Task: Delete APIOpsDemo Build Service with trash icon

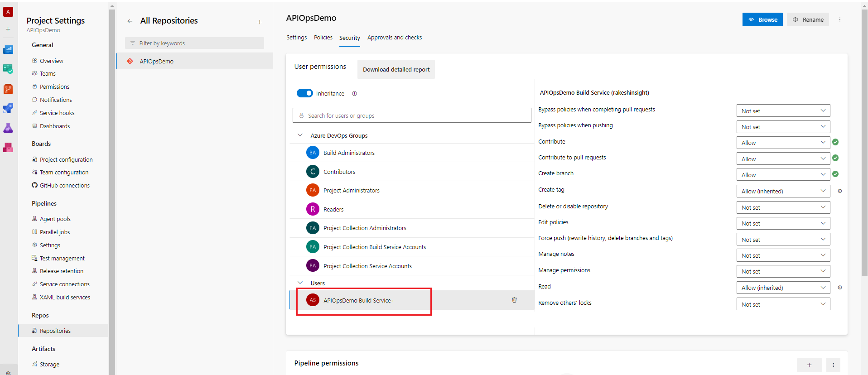Action: 514,300
